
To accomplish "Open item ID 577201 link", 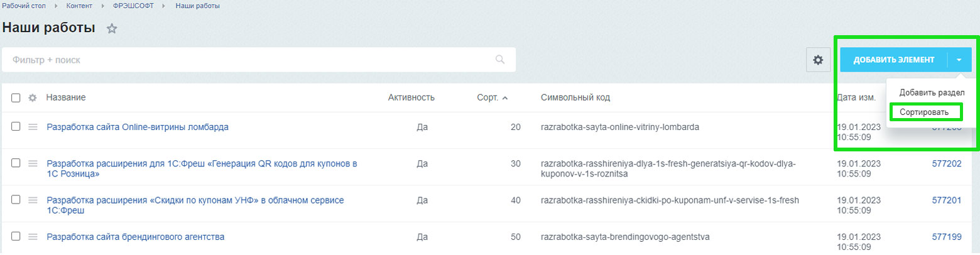I will 947,200.
